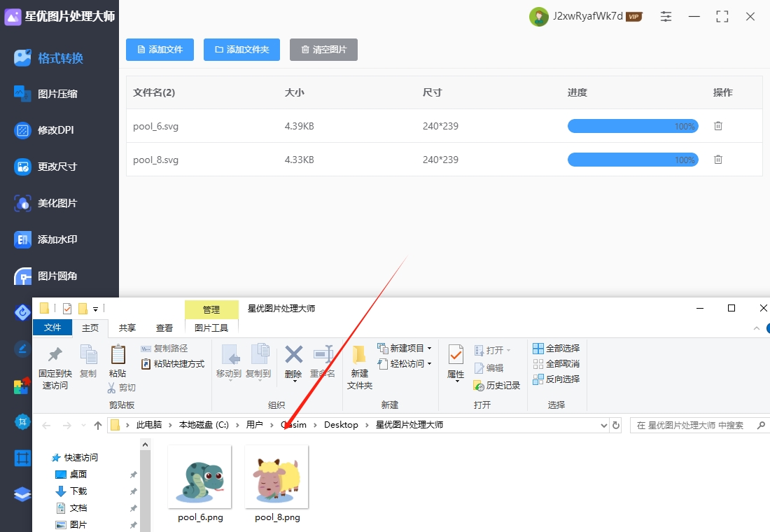Viewport: 770px width, 532px height.
Task: Open the 图片圆角 sidebar tool
Action: point(46,276)
